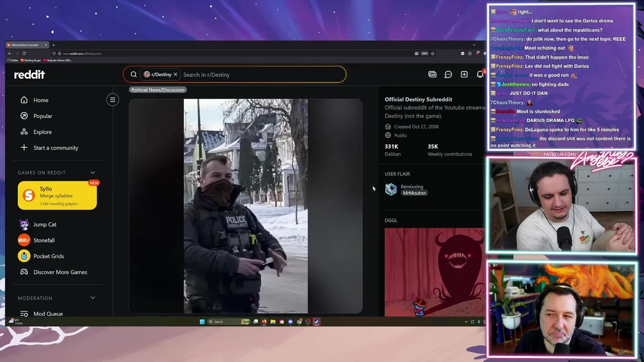The height and width of the screenshot is (362, 644).
Task: Click the Explore icon in sidebar
Action: click(x=24, y=132)
